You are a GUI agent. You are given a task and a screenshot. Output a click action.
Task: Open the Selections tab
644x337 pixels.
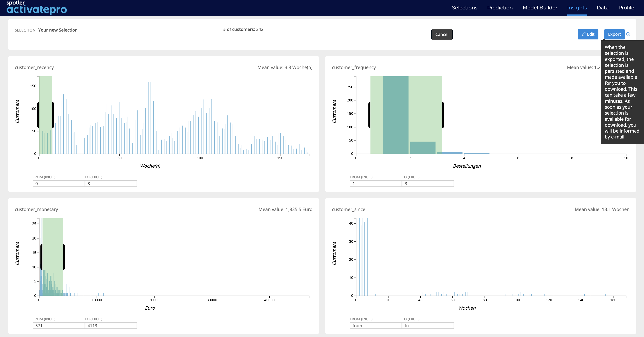[464, 8]
